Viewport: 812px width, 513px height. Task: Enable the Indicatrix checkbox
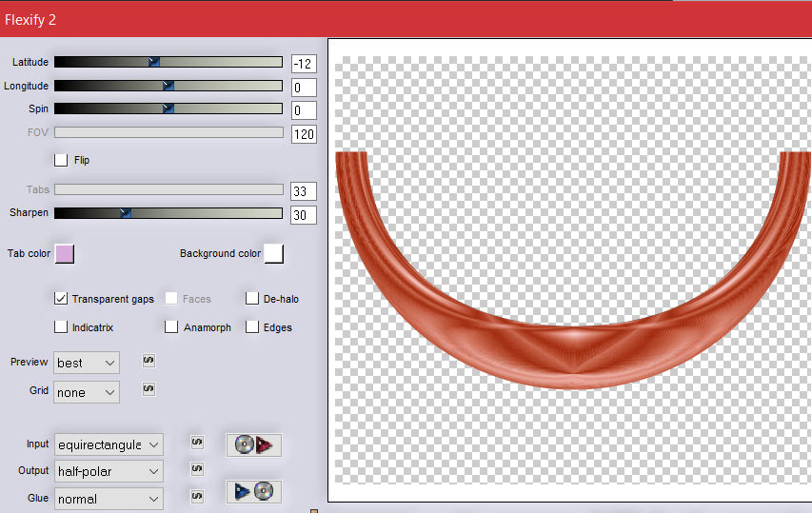[61, 327]
